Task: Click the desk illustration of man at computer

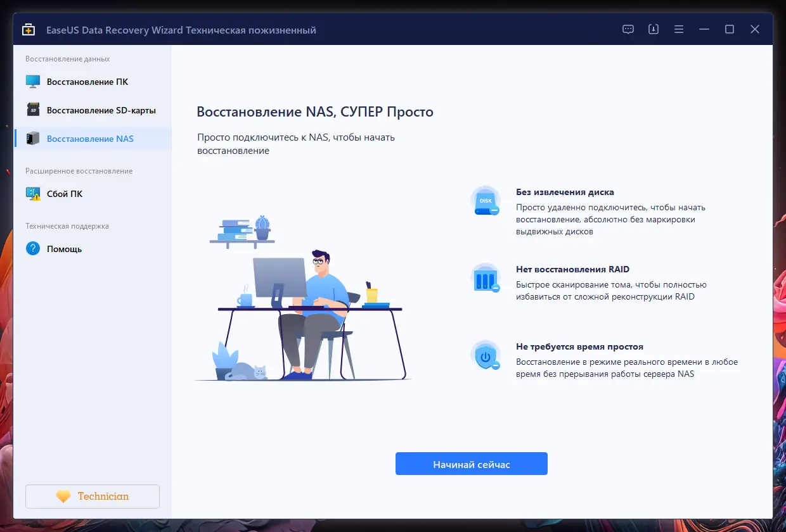Action: point(302,298)
